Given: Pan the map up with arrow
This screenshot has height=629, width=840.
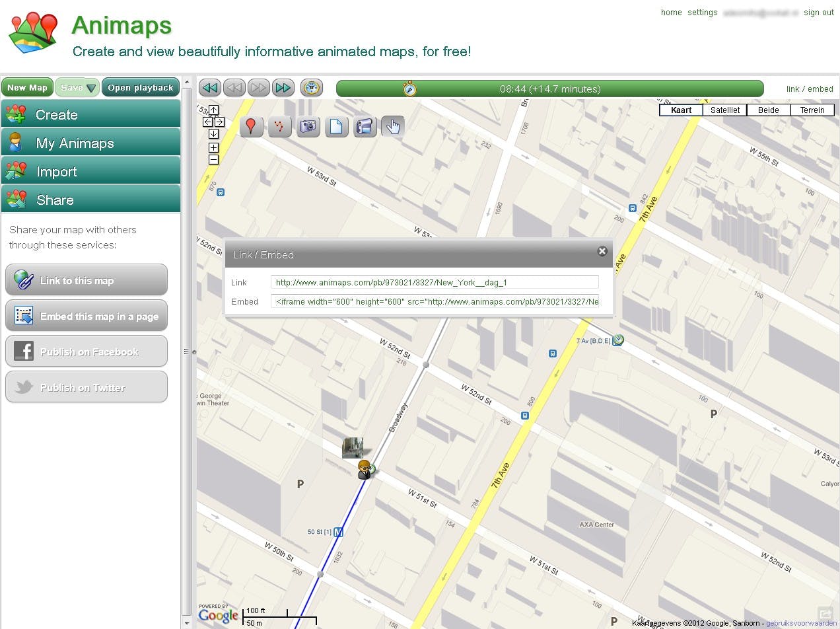Looking at the screenshot, I should tap(213, 110).
